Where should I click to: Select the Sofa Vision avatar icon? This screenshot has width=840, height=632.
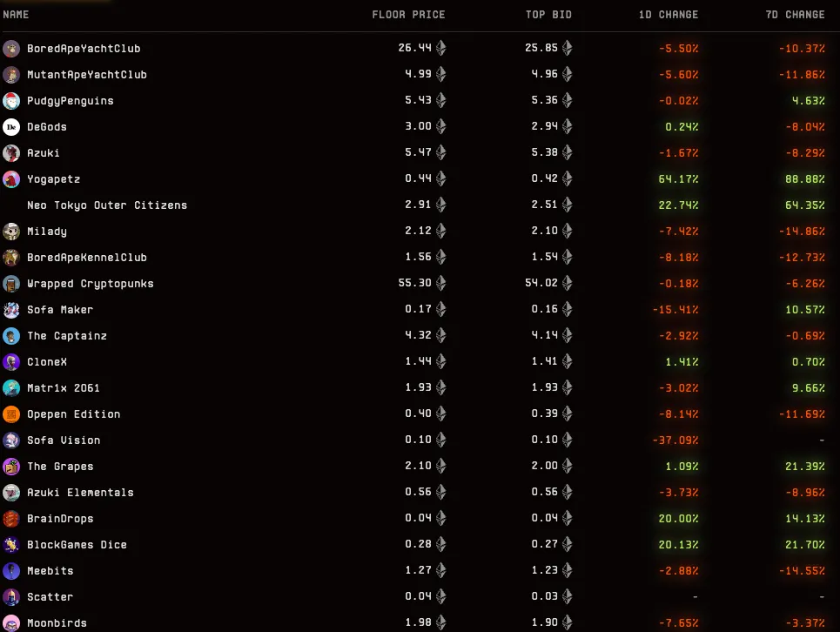tap(11, 440)
